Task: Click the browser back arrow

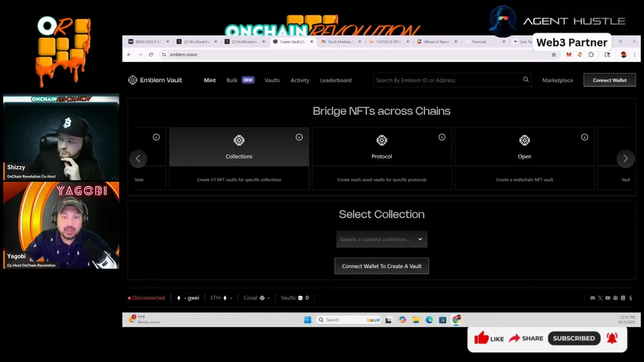Action: point(129,54)
